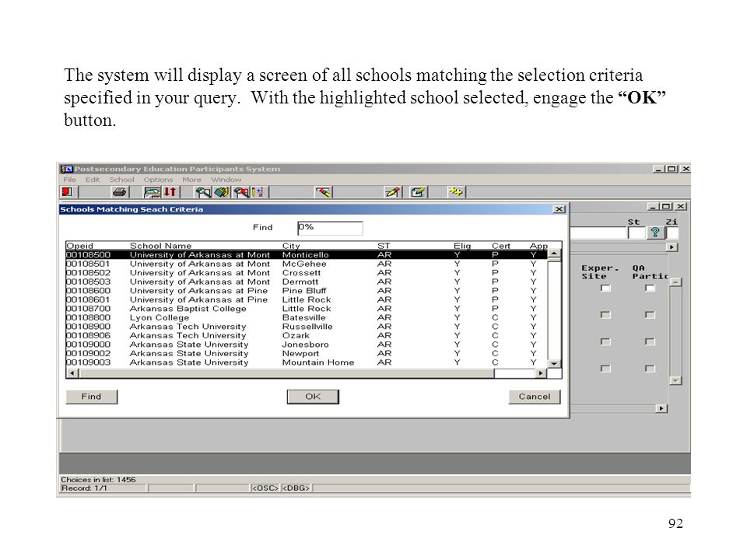The height and width of the screenshot is (560, 747).
Task: Select the University of Arkansas Little Rock row 00108601
Action: coord(307,299)
